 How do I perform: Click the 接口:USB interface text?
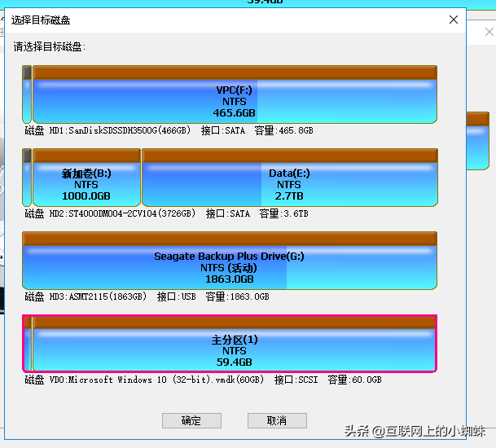tap(177, 296)
